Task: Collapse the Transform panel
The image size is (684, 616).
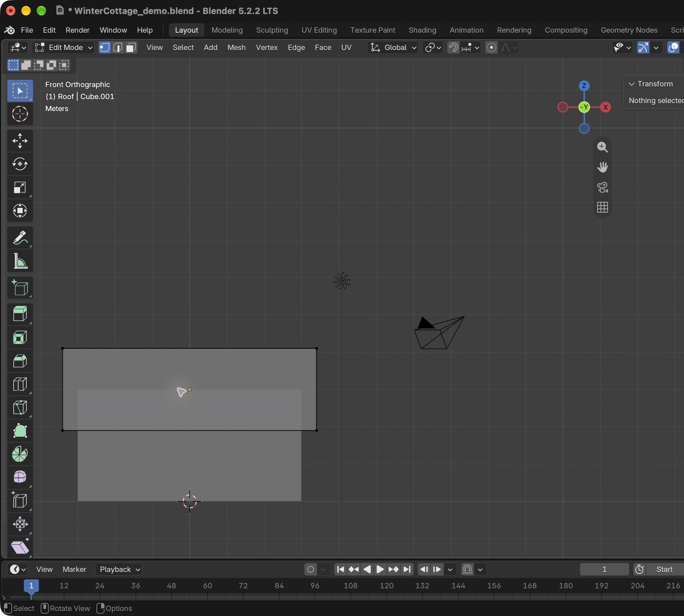Action: [632, 84]
